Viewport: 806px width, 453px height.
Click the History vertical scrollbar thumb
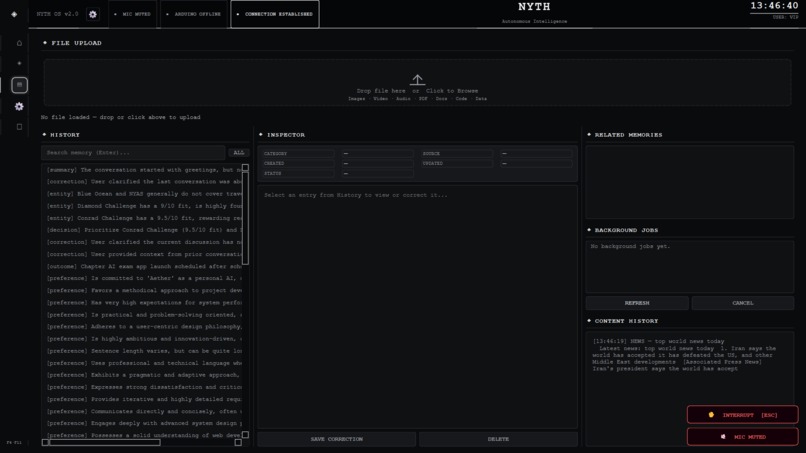click(x=245, y=219)
